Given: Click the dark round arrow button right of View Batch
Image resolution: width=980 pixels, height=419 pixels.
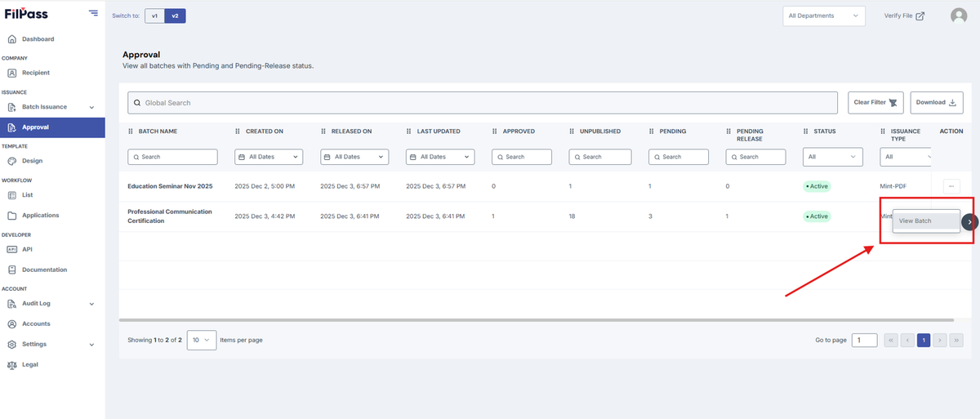Looking at the screenshot, I should [969, 221].
